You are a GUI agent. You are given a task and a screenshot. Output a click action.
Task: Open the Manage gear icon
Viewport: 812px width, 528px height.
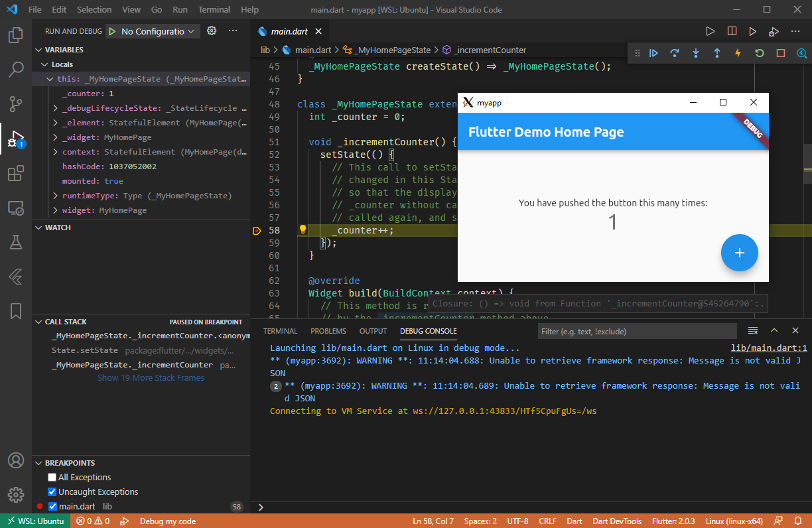point(16,495)
